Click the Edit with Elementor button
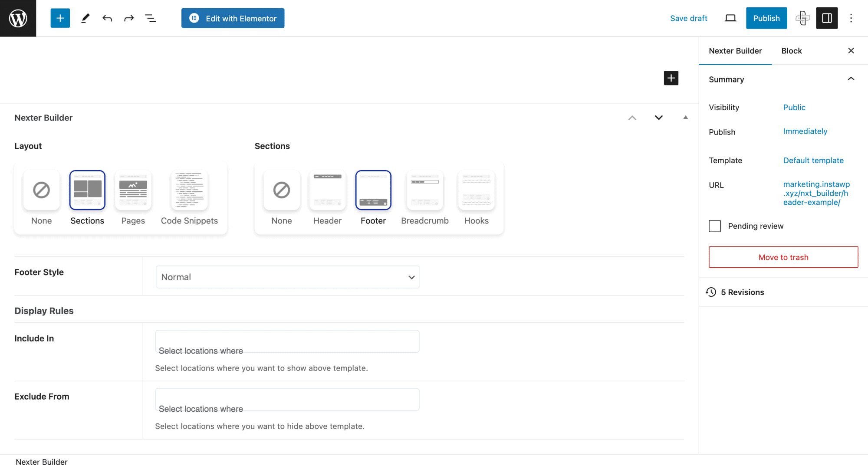The image size is (868, 469). click(233, 18)
